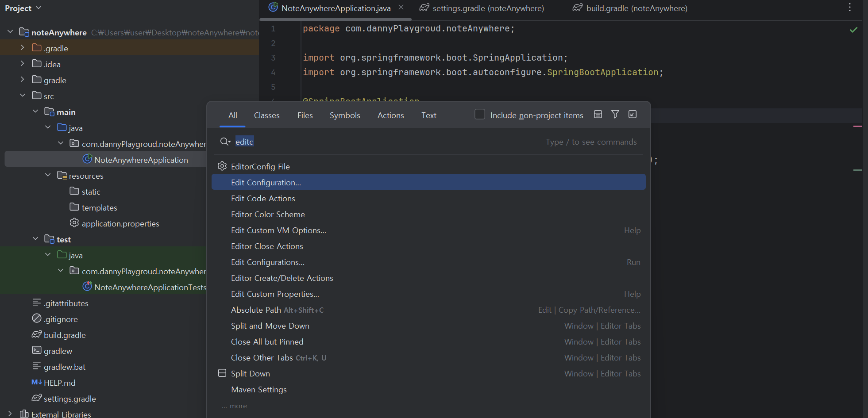
Task: Open settings.gradle (noteAnywhere) editor tab
Action: click(482, 8)
